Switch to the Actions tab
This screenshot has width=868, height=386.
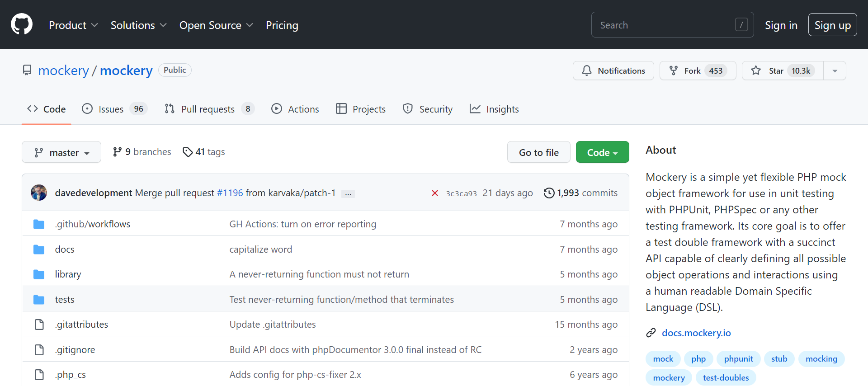(295, 109)
